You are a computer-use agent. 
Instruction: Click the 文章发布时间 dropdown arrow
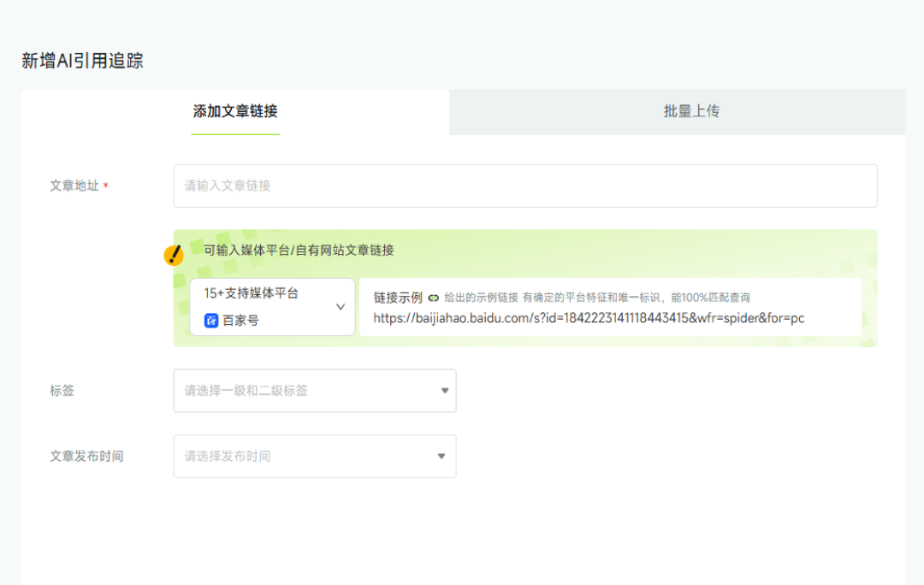[x=441, y=457]
